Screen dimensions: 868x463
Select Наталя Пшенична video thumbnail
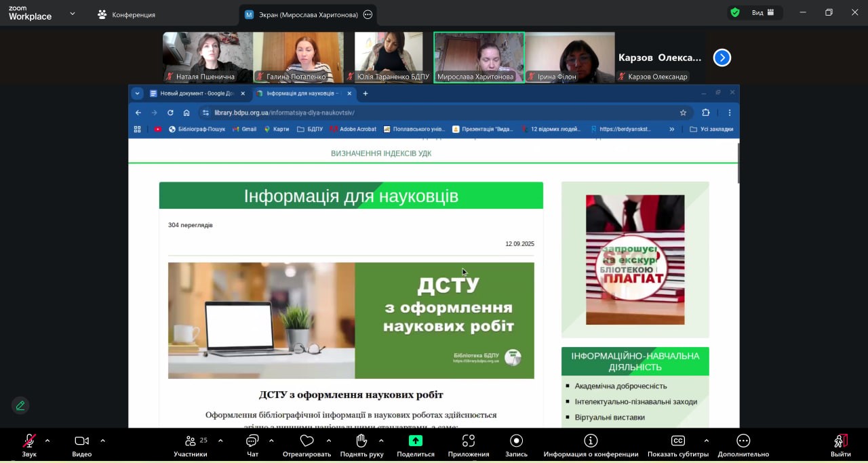click(208, 57)
